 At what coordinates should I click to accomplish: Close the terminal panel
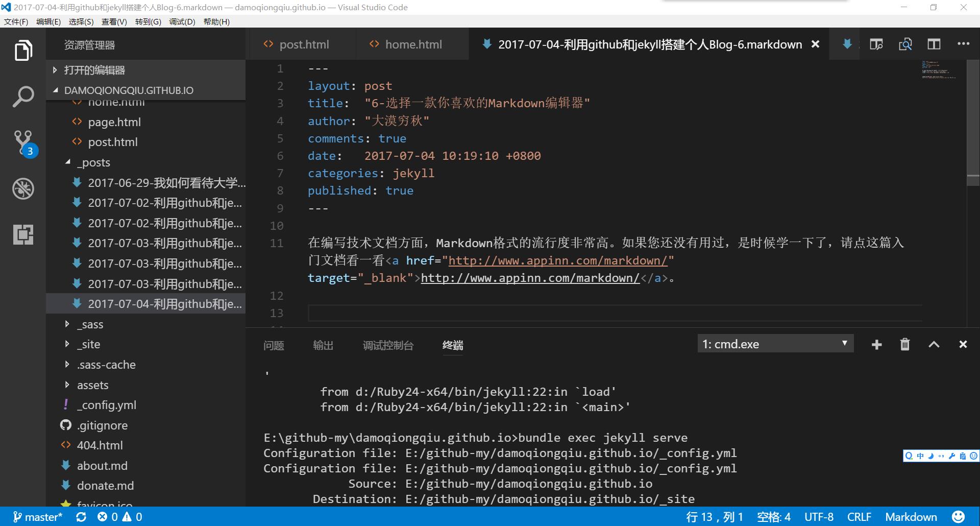pyautogui.click(x=963, y=345)
